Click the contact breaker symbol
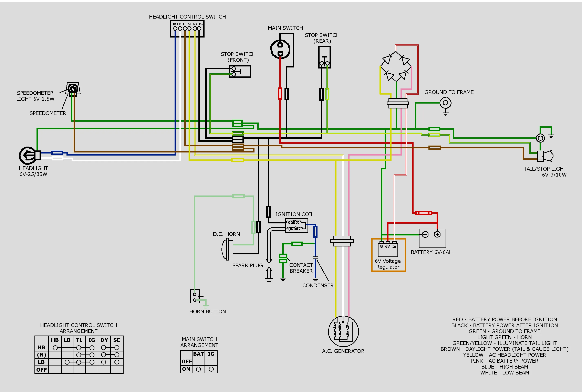The height and width of the screenshot is (392, 582). [x=283, y=258]
